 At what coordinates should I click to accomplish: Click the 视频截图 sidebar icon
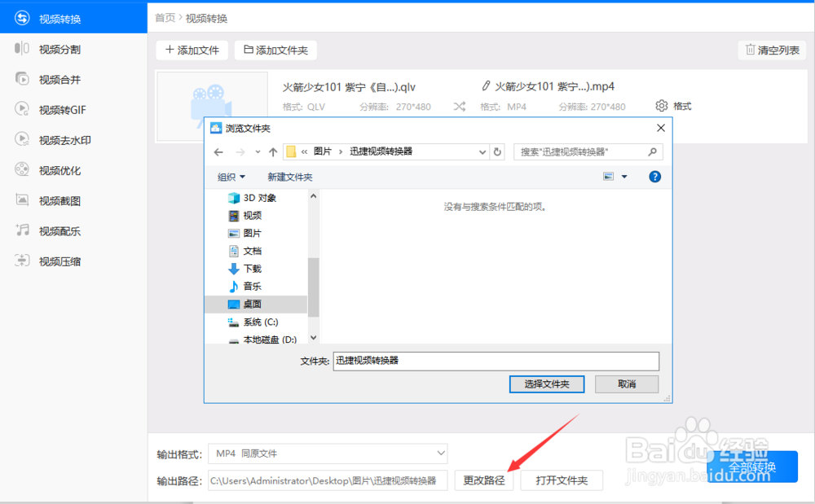[x=22, y=199]
